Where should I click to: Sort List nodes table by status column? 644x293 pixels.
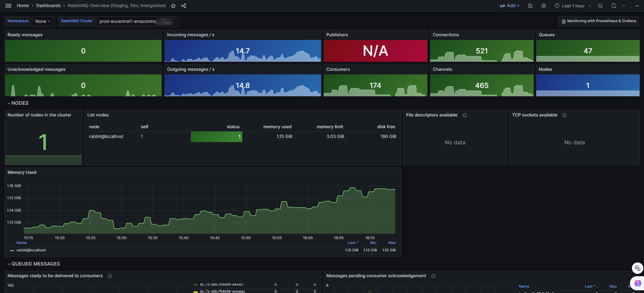pos(233,127)
